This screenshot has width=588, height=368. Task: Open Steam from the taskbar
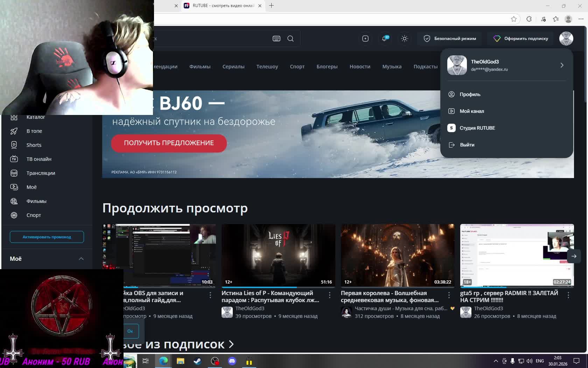point(197,361)
